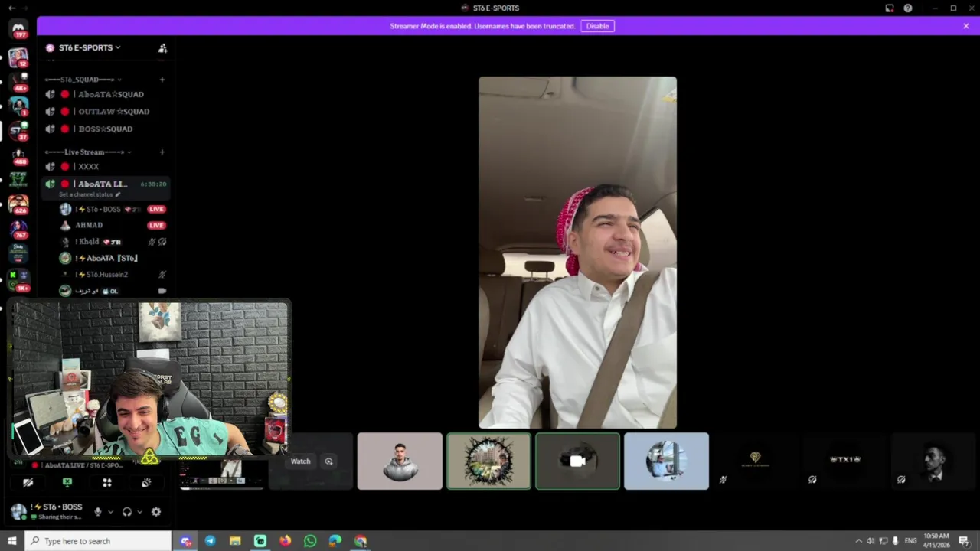
Task: Open microphone input options arrow
Action: pyautogui.click(x=110, y=512)
